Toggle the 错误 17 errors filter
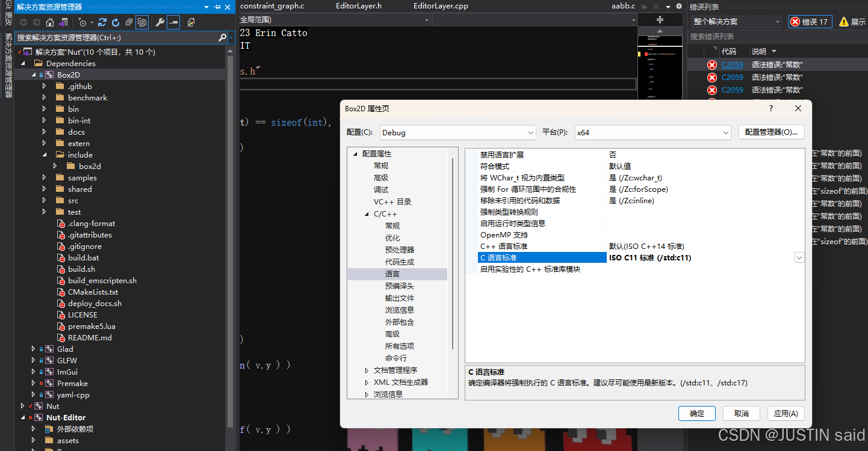 [x=810, y=22]
